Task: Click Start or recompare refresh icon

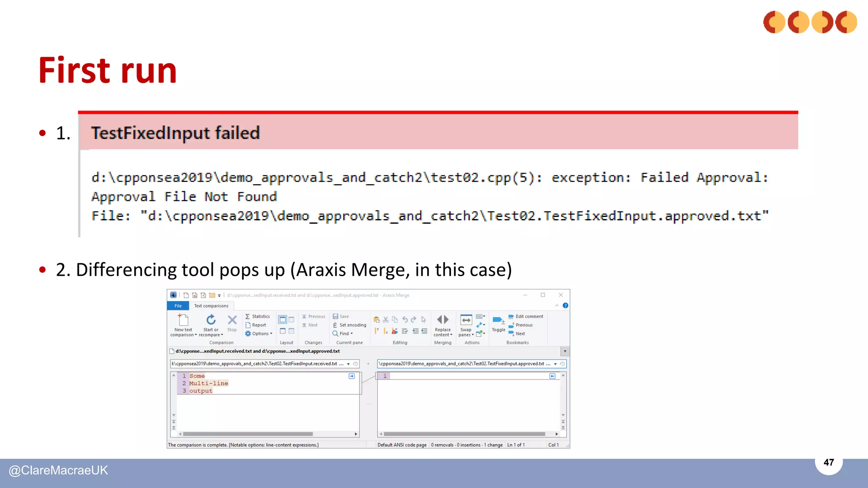Action: tap(211, 319)
